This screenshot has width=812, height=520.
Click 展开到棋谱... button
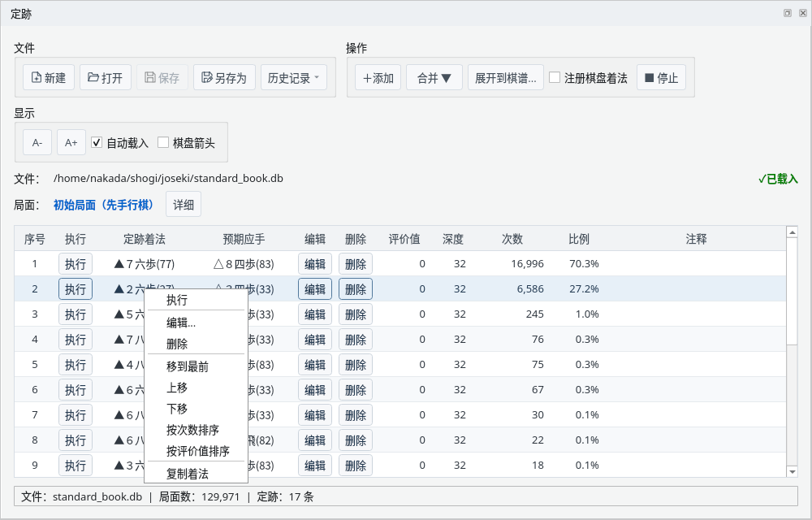(x=505, y=78)
